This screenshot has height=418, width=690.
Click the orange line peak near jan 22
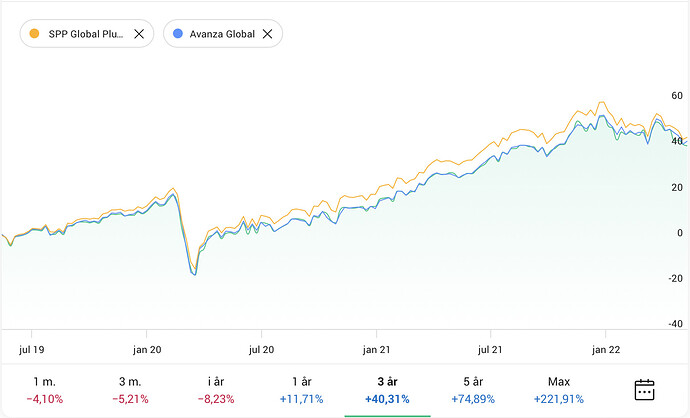click(602, 102)
